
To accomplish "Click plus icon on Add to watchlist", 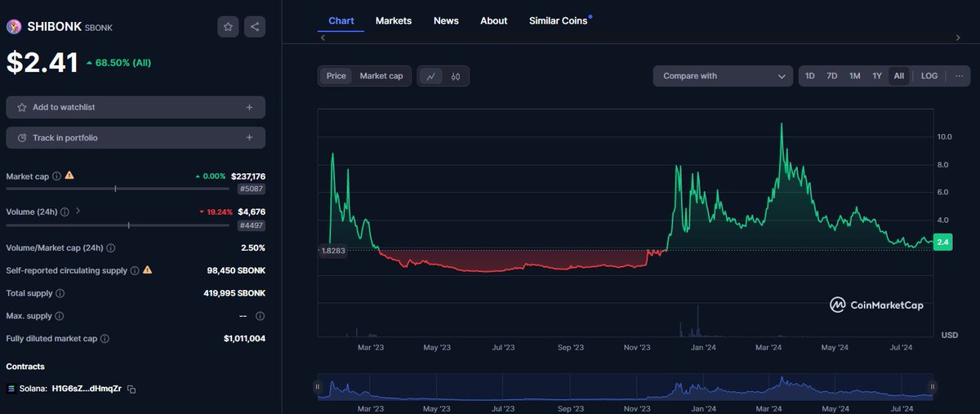I will tap(249, 107).
